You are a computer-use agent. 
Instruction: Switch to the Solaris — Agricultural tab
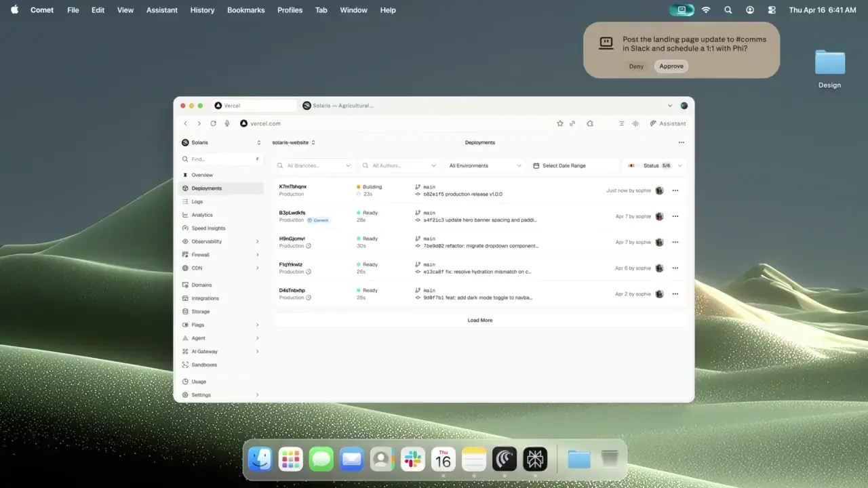(x=338, y=106)
